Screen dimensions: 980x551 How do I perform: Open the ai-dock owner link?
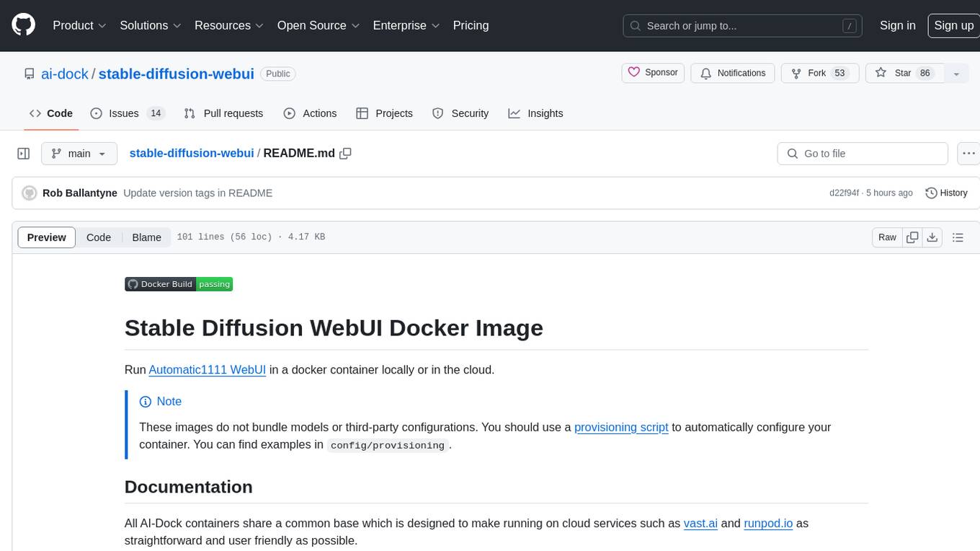(66, 74)
